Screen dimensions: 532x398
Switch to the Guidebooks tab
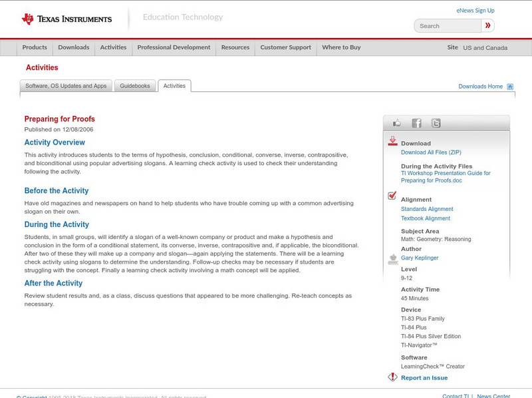pyautogui.click(x=135, y=86)
